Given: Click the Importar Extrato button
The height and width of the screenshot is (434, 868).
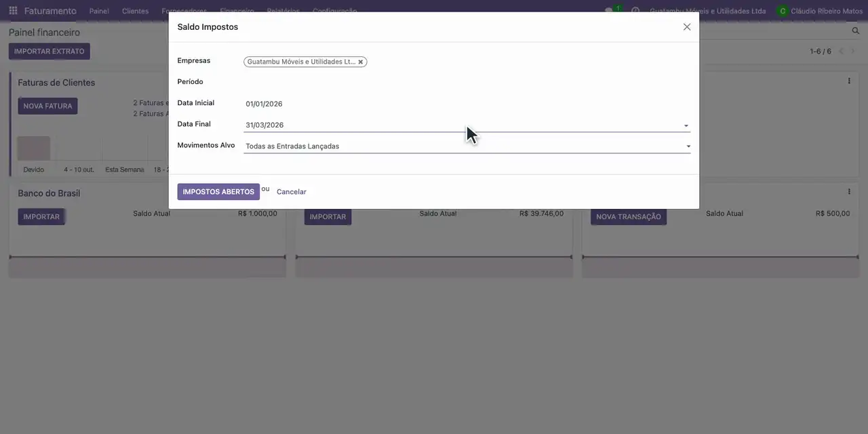Looking at the screenshot, I should pyautogui.click(x=50, y=52).
